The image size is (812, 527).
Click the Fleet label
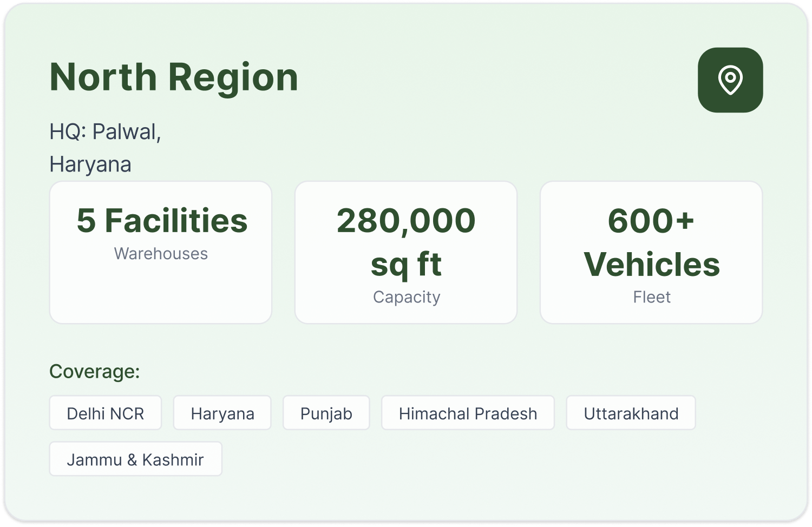pos(652,297)
